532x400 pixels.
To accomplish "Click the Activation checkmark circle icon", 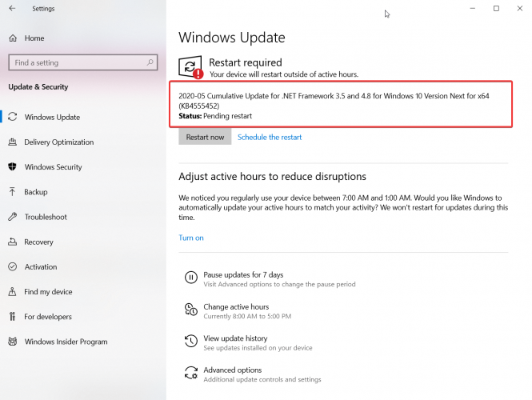I will click(13, 266).
